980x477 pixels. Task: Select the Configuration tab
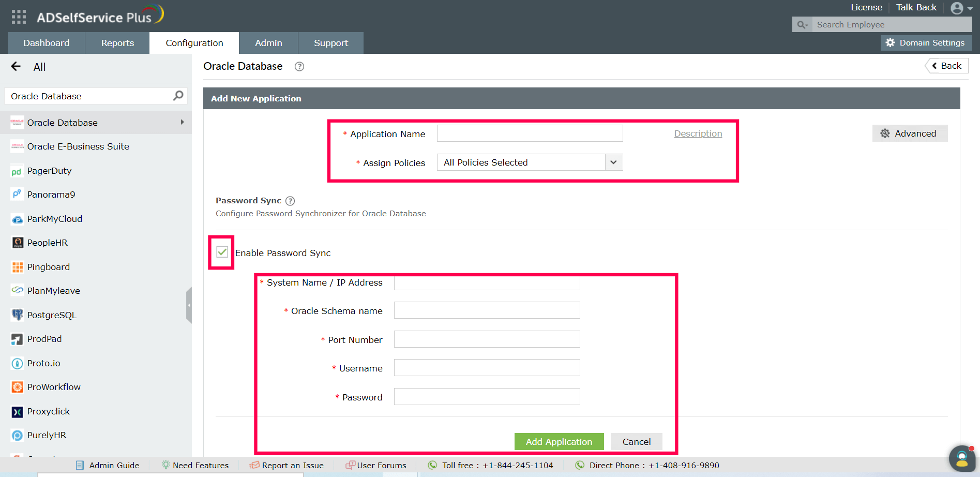(x=194, y=43)
